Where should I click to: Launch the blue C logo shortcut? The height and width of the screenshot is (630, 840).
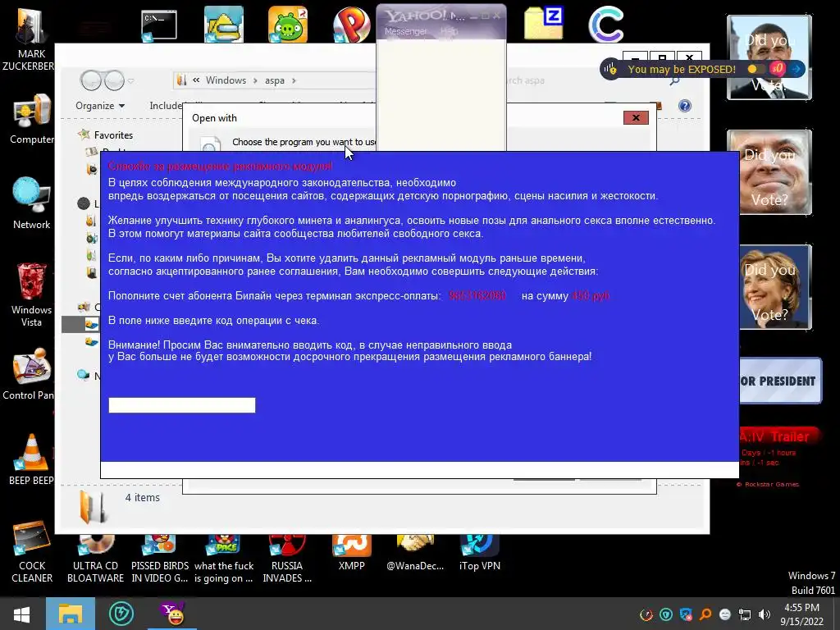[x=606, y=24]
